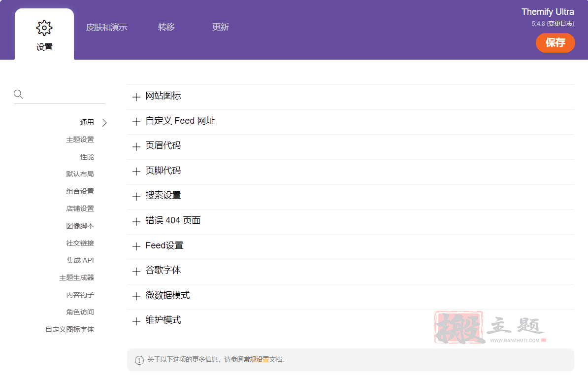Click the orange 保存 button
This screenshot has height=381, width=588.
coord(555,43)
